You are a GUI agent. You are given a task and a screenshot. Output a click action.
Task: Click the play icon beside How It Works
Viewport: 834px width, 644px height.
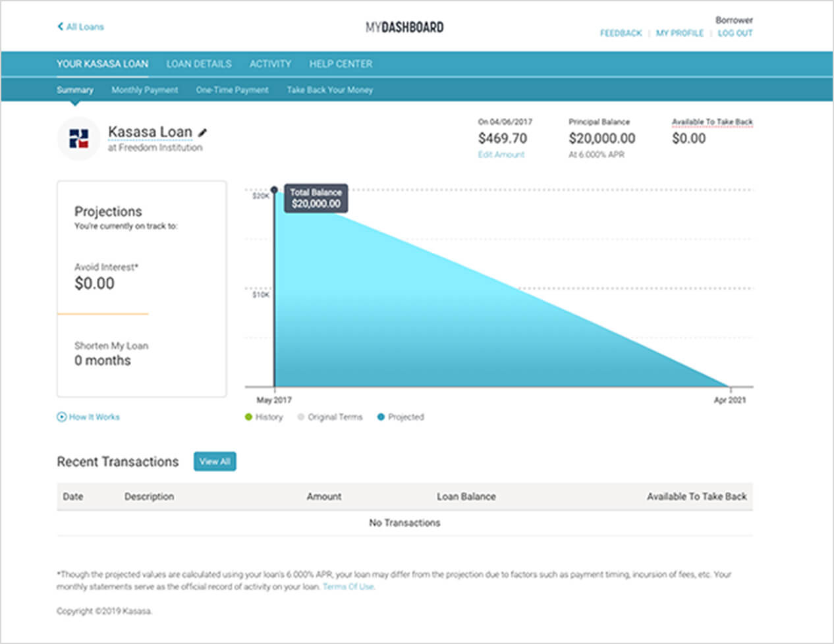pyautogui.click(x=61, y=417)
